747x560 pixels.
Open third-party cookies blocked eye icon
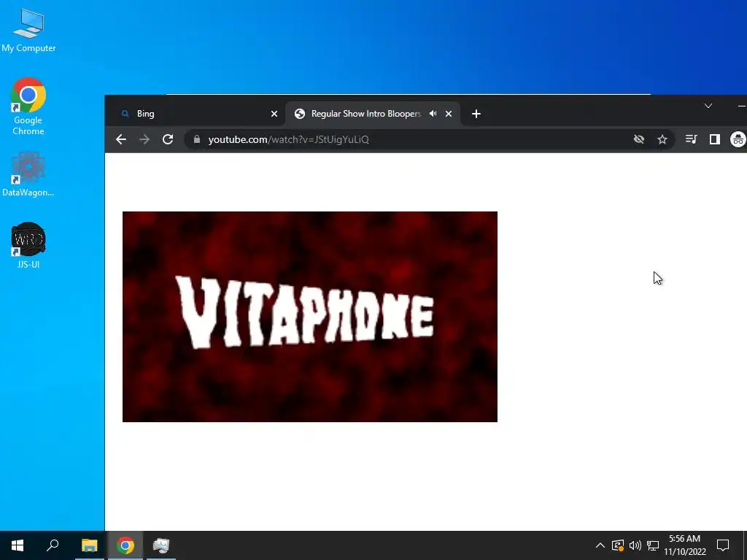click(639, 139)
